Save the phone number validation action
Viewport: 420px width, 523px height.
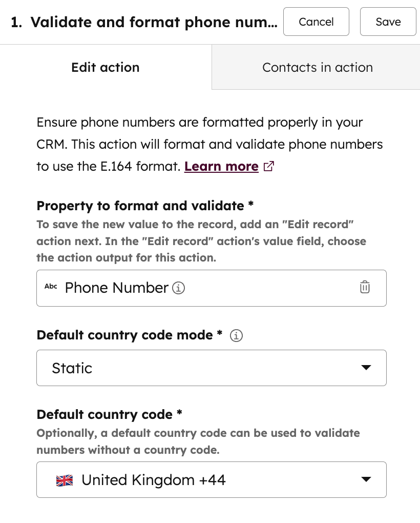tap(388, 22)
